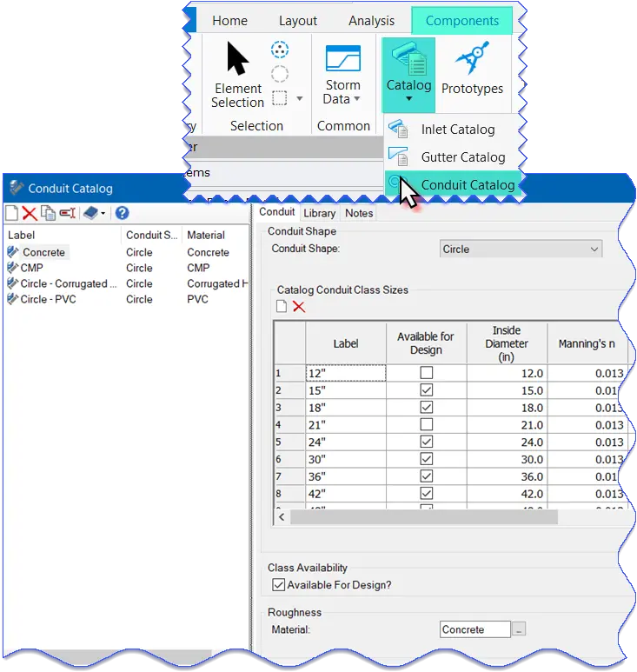Open the library book dropdown arrow
The width and height of the screenshot is (637, 672).
[103, 214]
